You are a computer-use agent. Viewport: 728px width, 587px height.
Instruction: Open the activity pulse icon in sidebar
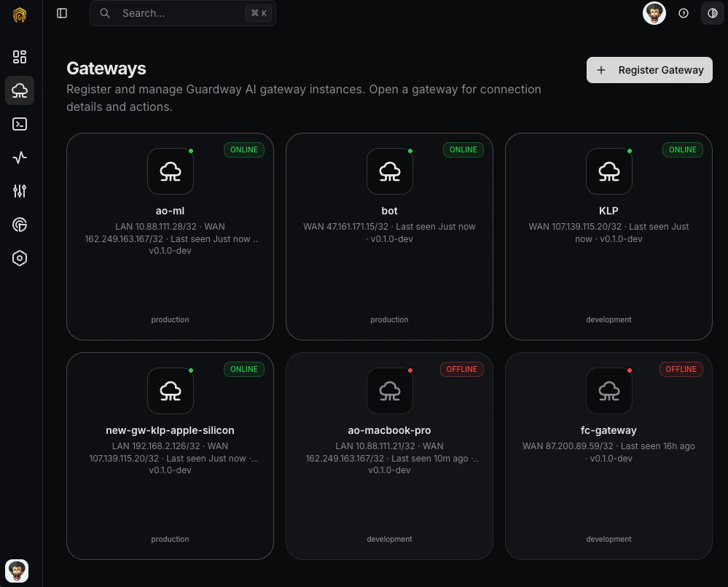[20, 158]
